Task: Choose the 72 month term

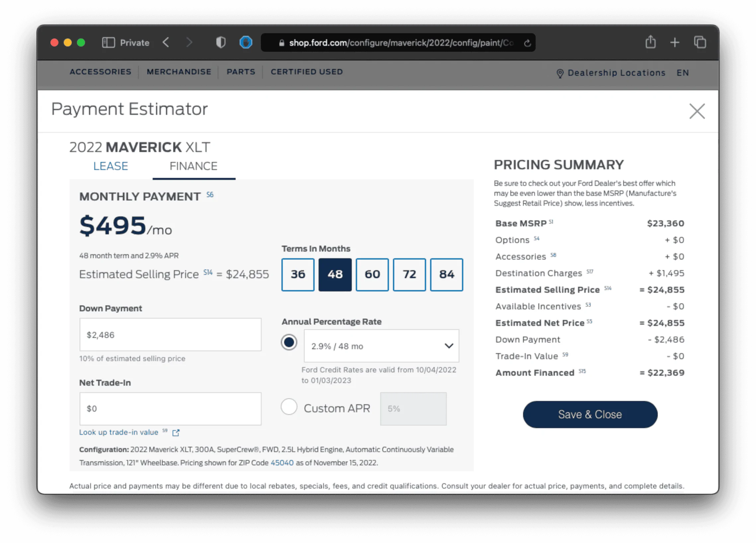Action: click(x=409, y=274)
